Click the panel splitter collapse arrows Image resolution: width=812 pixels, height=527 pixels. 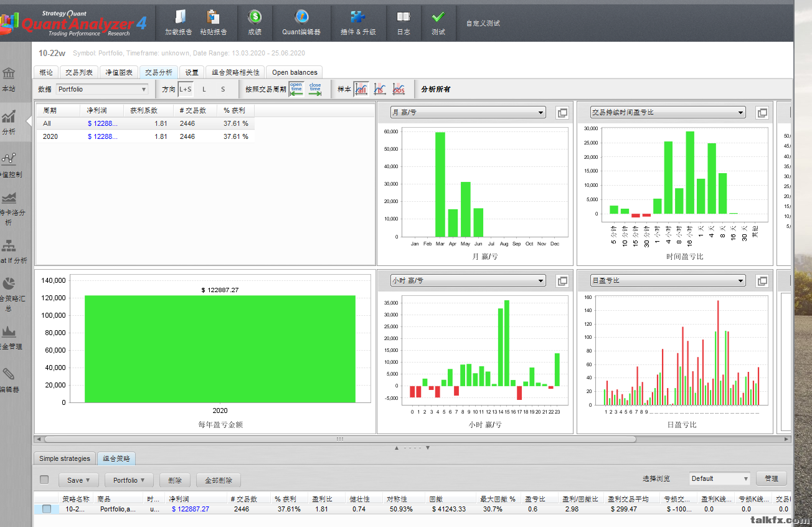[412, 448]
